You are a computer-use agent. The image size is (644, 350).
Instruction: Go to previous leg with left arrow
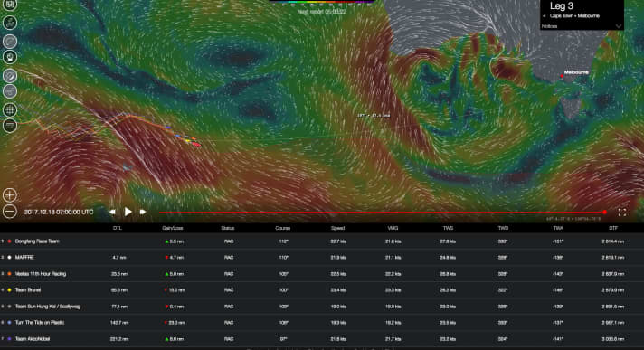(x=545, y=16)
